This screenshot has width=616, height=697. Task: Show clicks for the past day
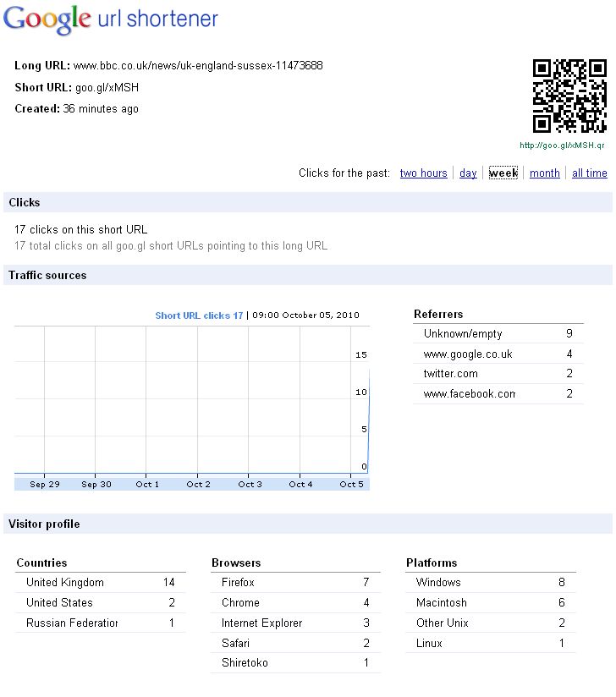pyautogui.click(x=468, y=173)
